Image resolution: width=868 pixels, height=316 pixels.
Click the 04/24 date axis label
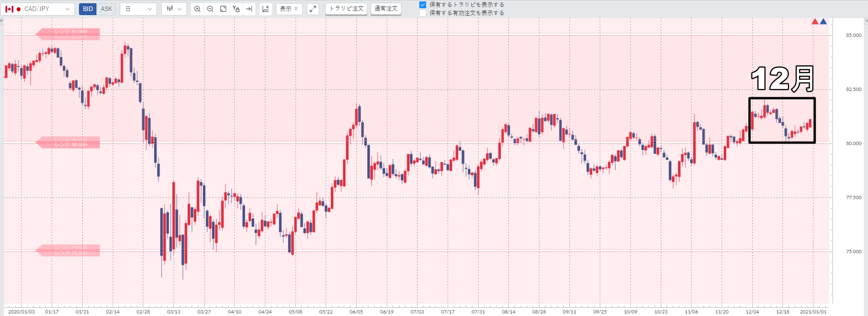pyautogui.click(x=265, y=312)
